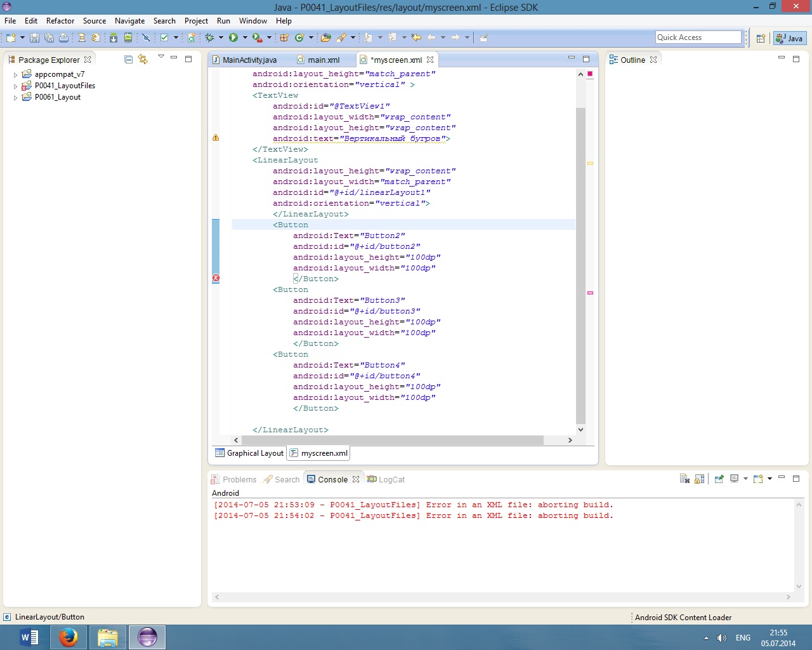Select the Java perspective button

pyautogui.click(x=790, y=38)
